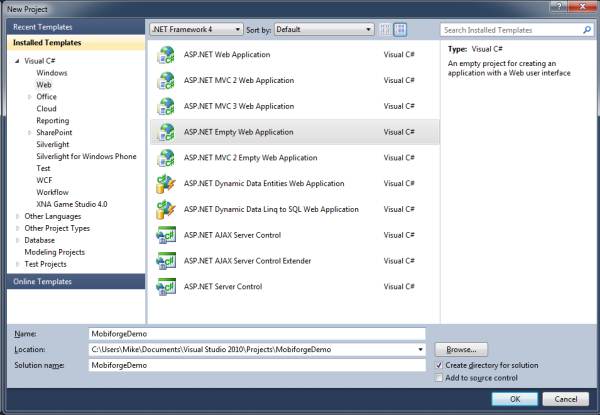
Task: Switch to small icons view
Action: click(386, 30)
